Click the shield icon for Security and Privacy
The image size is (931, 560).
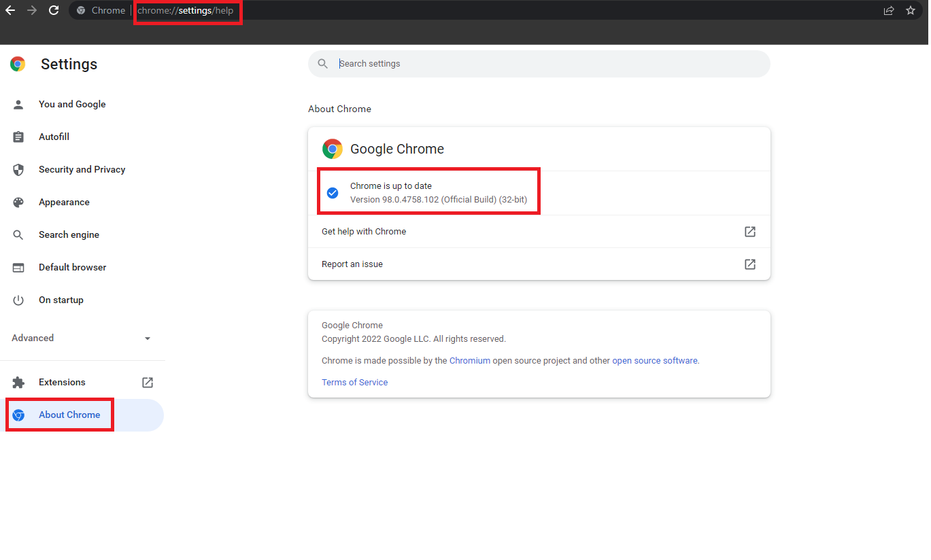tap(18, 169)
